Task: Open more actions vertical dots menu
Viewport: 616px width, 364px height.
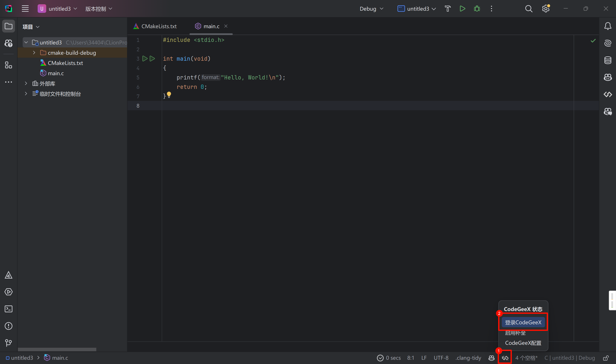Action: [x=491, y=9]
